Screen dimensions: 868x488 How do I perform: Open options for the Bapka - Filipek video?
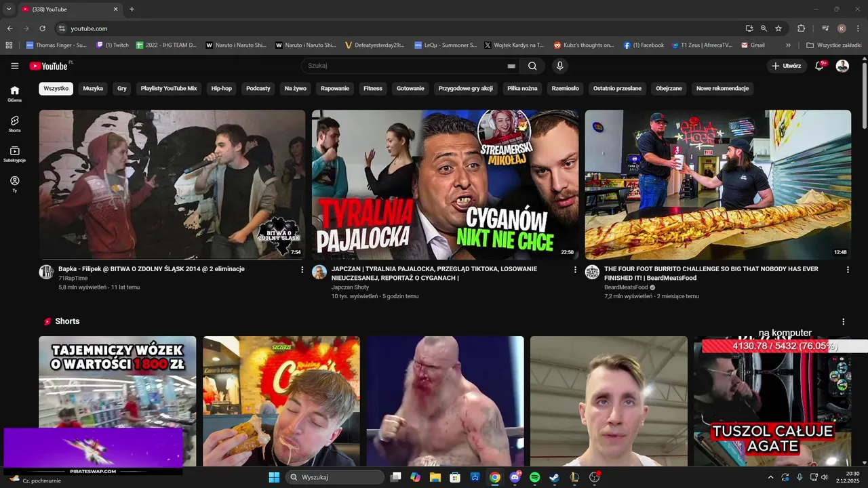click(302, 270)
